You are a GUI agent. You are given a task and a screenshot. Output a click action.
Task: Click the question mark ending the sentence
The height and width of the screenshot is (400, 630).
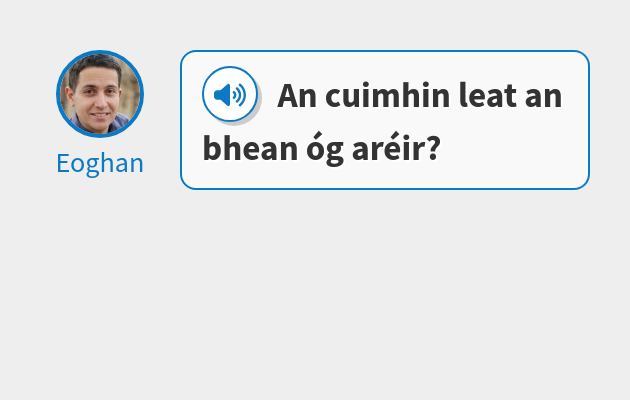[432, 148]
